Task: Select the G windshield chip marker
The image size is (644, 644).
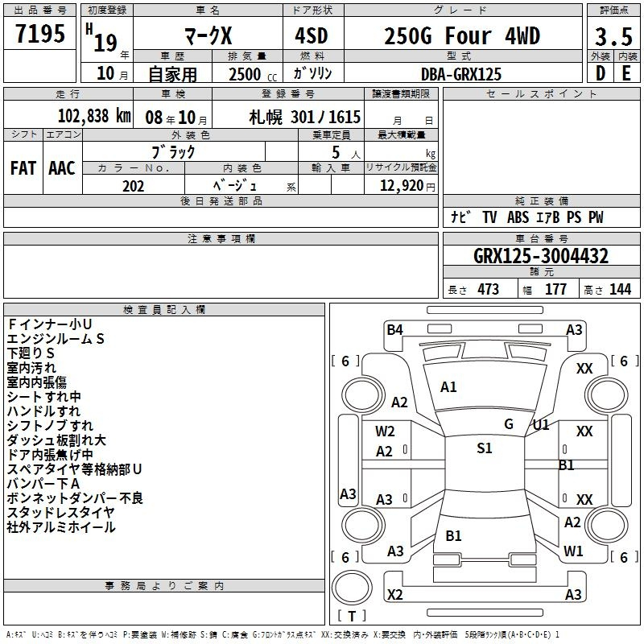Action: click(509, 424)
